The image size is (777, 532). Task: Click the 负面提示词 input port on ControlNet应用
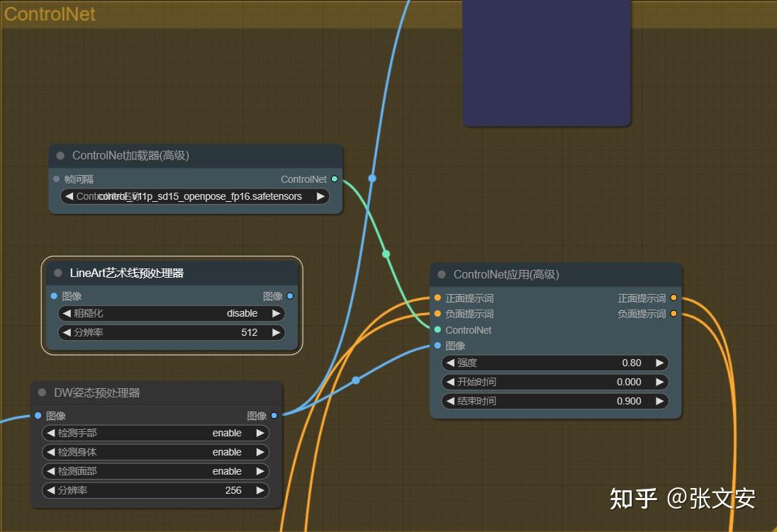click(x=438, y=314)
